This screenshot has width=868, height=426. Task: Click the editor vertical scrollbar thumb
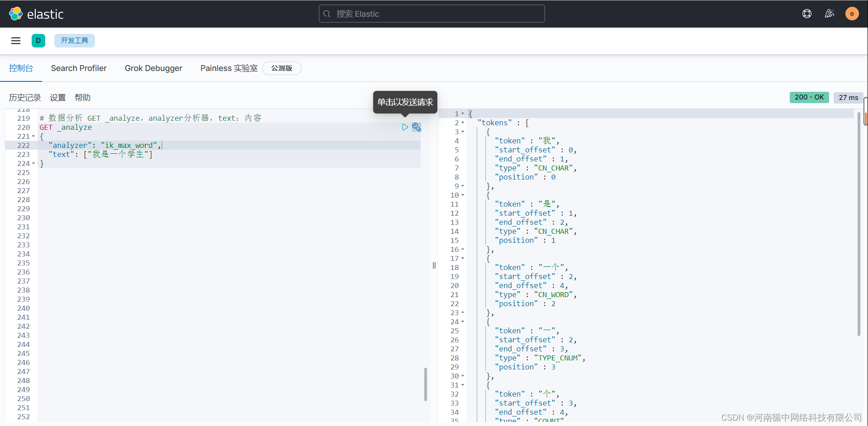pyautogui.click(x=426, y=384)
